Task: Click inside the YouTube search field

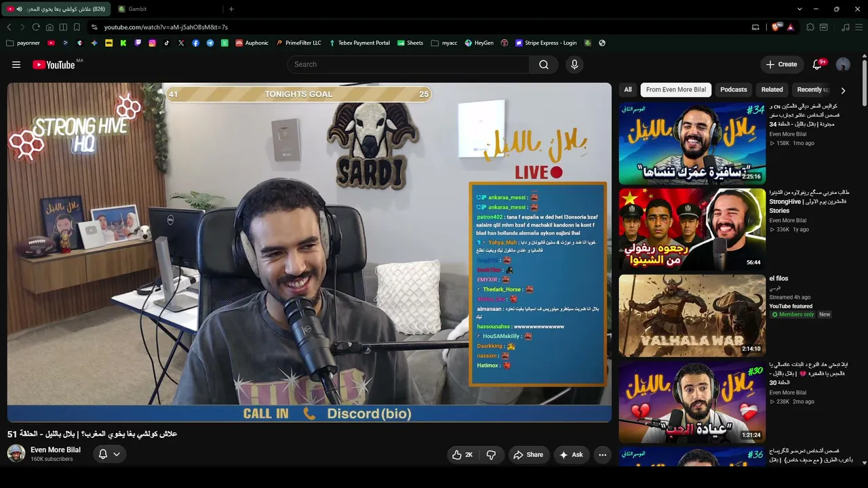Action: point(408,64)
